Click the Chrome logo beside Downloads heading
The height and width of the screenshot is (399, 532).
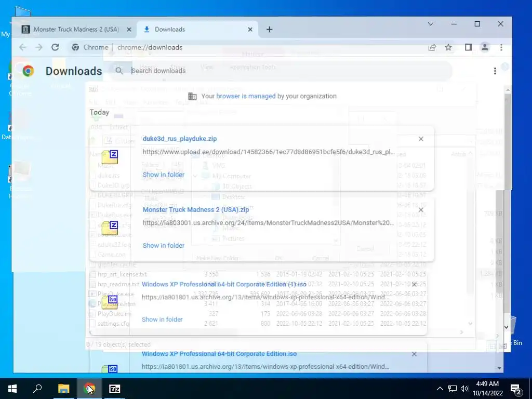(x=28, y=71)
